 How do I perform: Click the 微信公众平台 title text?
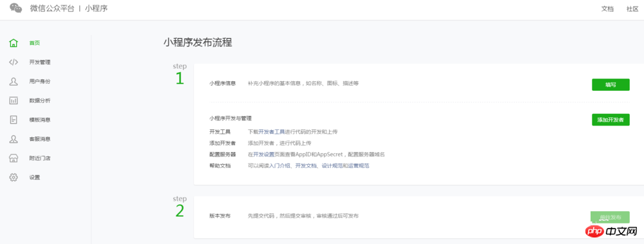tap(52, 8)
